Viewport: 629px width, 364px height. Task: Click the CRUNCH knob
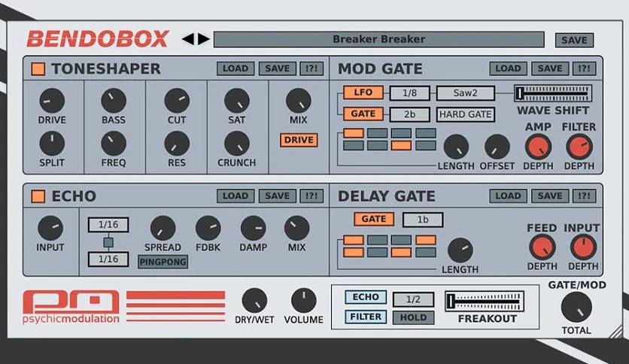click(237, 144)
